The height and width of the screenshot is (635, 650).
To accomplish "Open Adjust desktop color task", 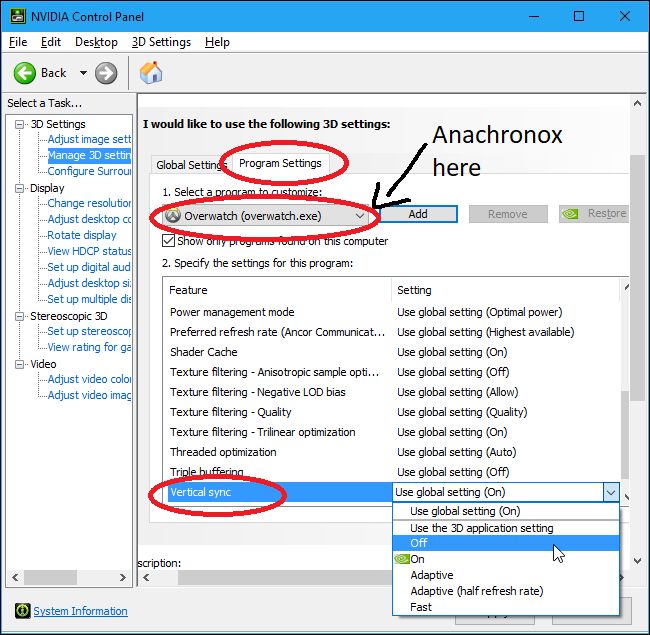I will coord(89,219).
